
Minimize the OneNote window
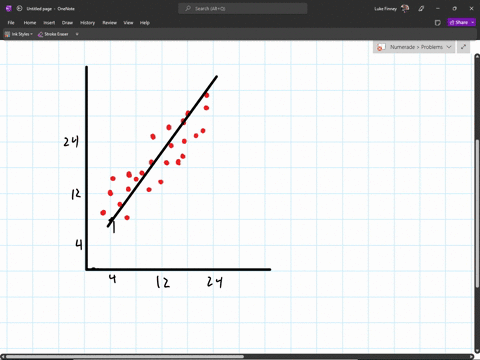coord(438,9)
